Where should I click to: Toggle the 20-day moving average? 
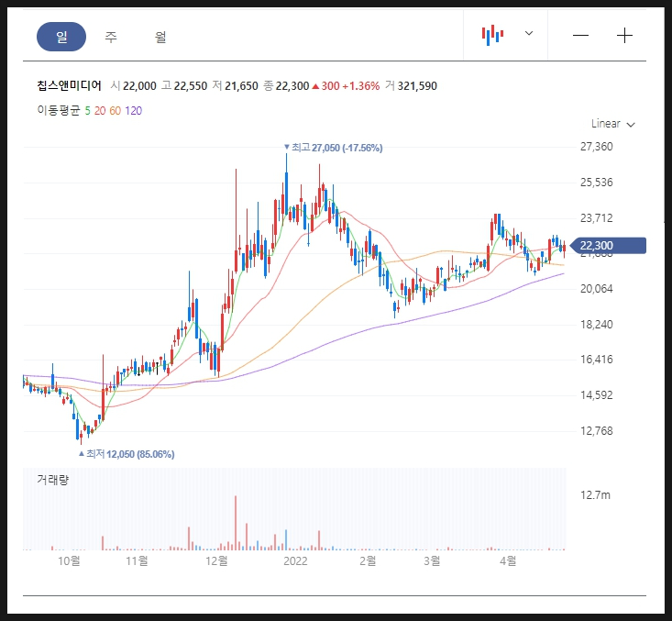click(100, 111)
